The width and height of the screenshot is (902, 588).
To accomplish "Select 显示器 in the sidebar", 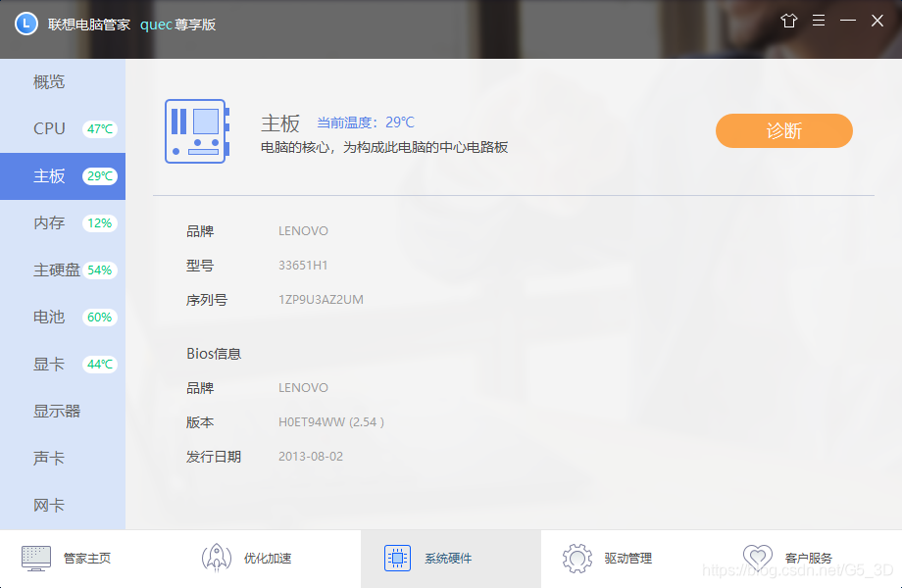I will point(63,412).
